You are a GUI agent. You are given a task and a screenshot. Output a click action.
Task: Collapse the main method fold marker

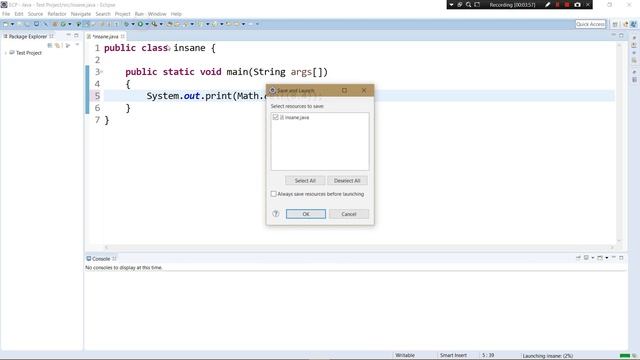102,72
